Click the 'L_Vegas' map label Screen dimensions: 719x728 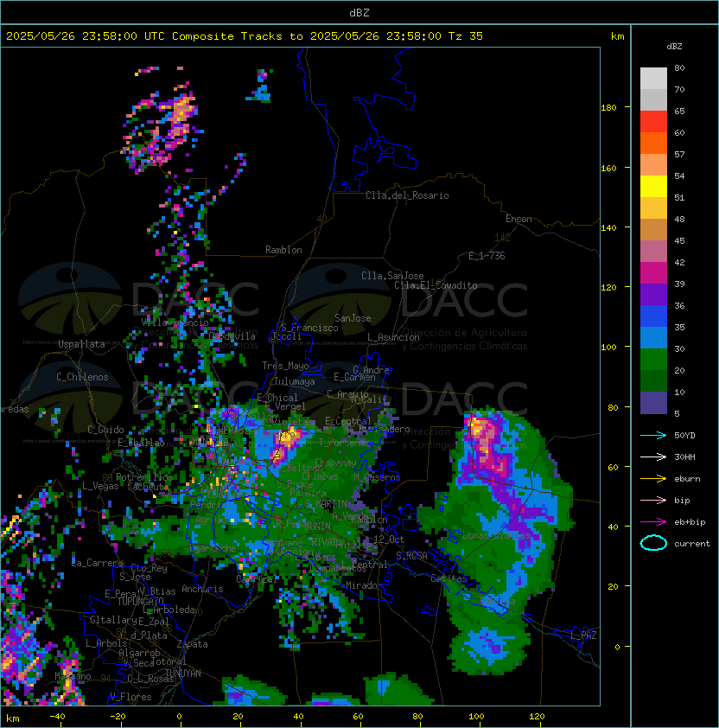pyautogui.click(x=100, y=486)
